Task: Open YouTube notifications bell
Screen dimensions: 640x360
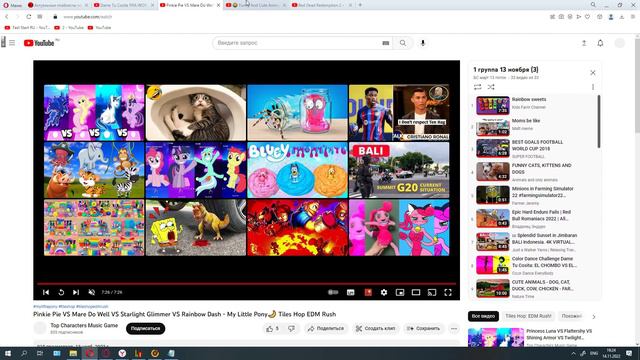Action: coord(600,43)
